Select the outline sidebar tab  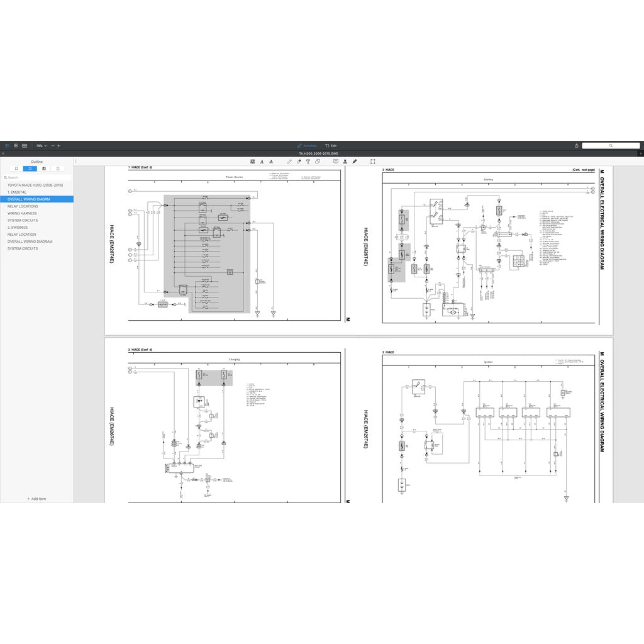click(30, 169)
